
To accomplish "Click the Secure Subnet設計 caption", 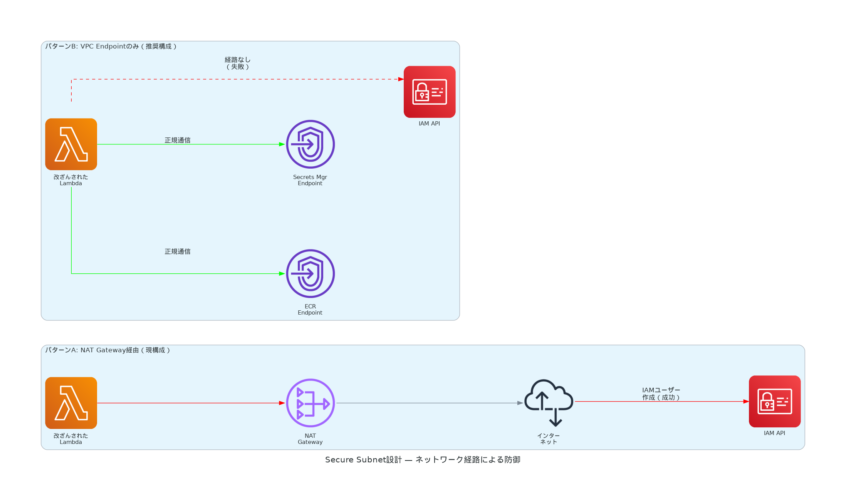I will pyautogui.click(x=423, y=459).
